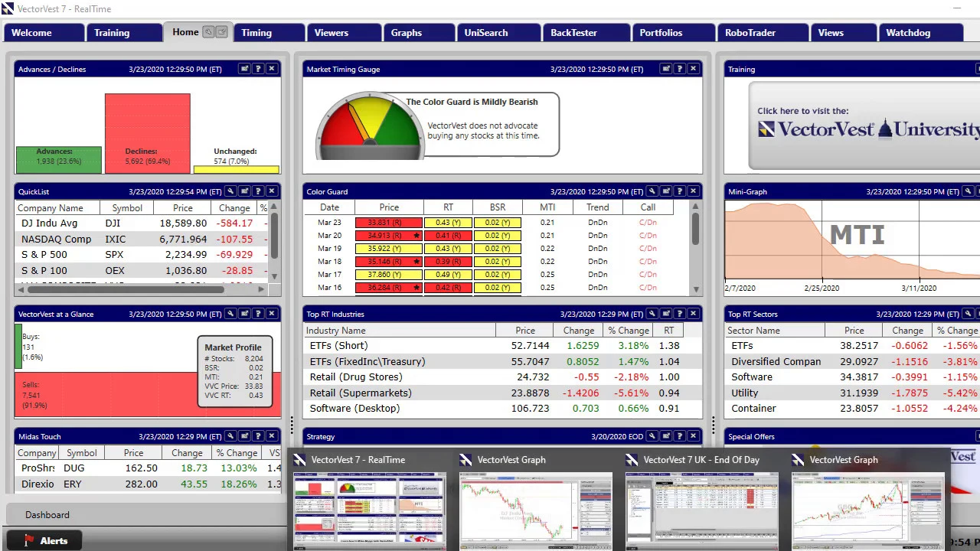The height and width of the screenshot is (551, 980).
Task: Open help for Color Guard panel
Action: [679, 191]
